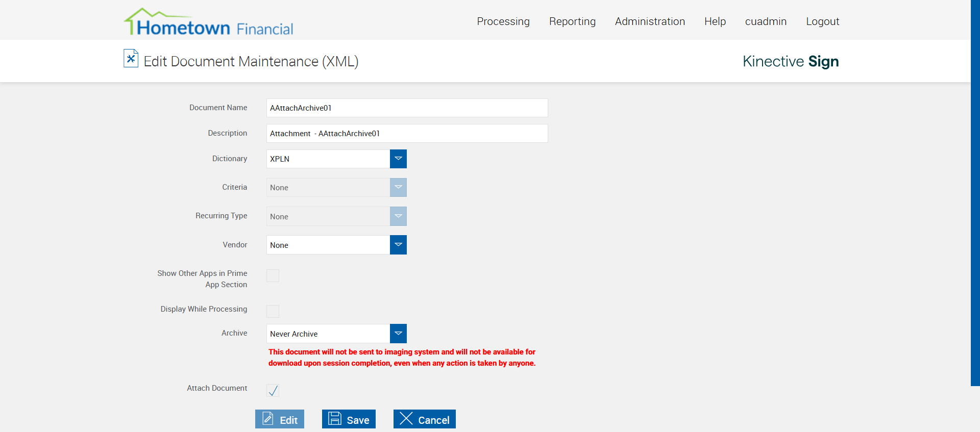Click the Kinective Sign logo
Image resolution: width=980 pixels, height=432 pixels.
point(790,61)
